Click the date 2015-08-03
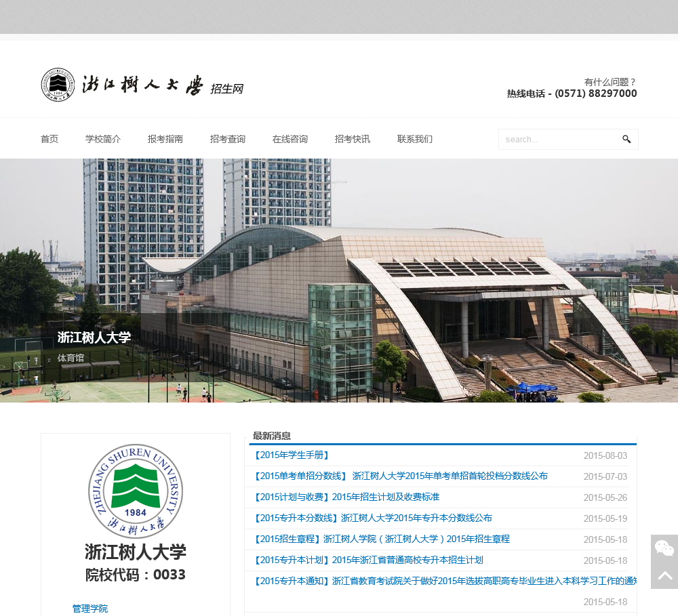678x616 pixels. tap(605, 455)
